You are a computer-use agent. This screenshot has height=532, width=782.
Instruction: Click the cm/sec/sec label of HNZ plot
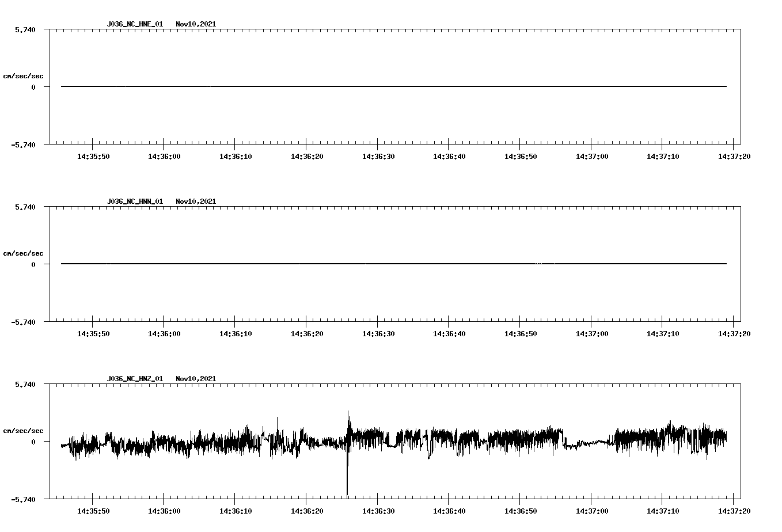23,431
